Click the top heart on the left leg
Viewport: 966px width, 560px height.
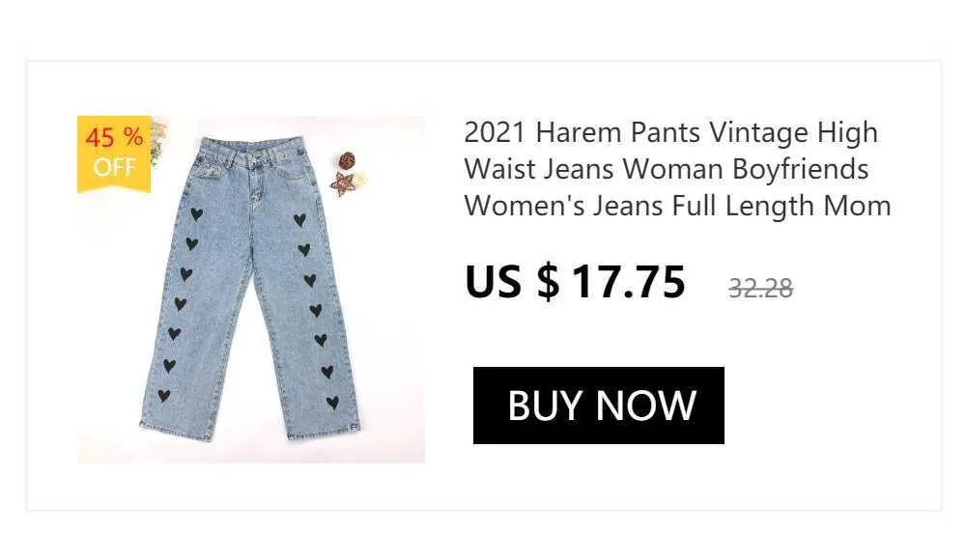point(196,214)
